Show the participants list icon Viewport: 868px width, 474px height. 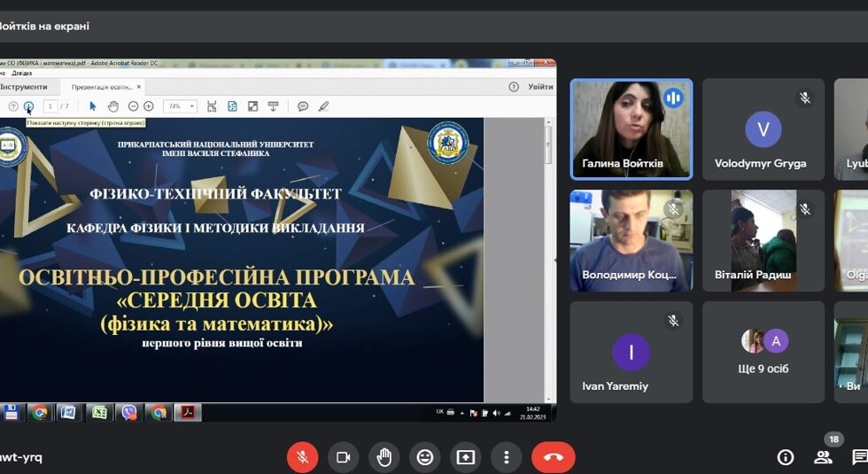823,457
